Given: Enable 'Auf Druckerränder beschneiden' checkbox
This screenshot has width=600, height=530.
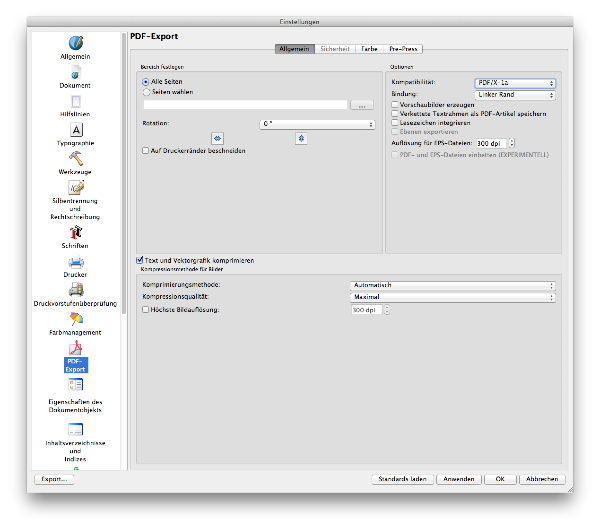Looking at the screenshot, I should click(x=146, y=150).
